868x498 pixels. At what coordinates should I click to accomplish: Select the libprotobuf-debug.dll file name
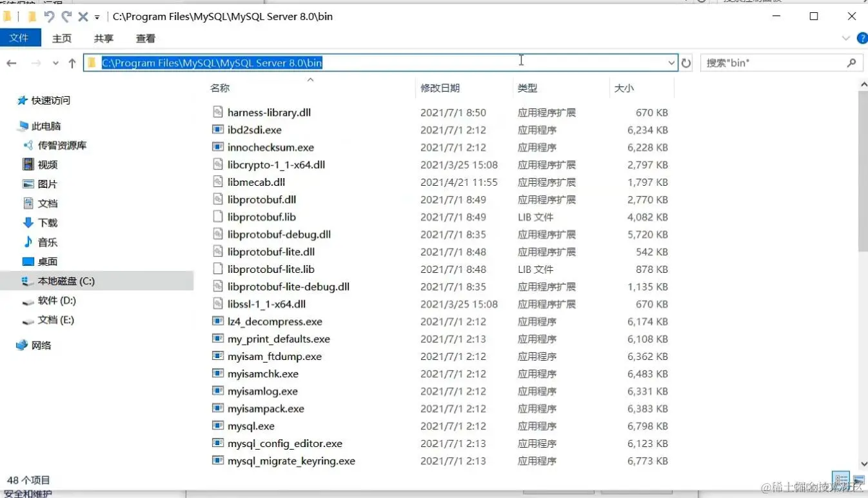pyautogui.click(x=279, y=234)
